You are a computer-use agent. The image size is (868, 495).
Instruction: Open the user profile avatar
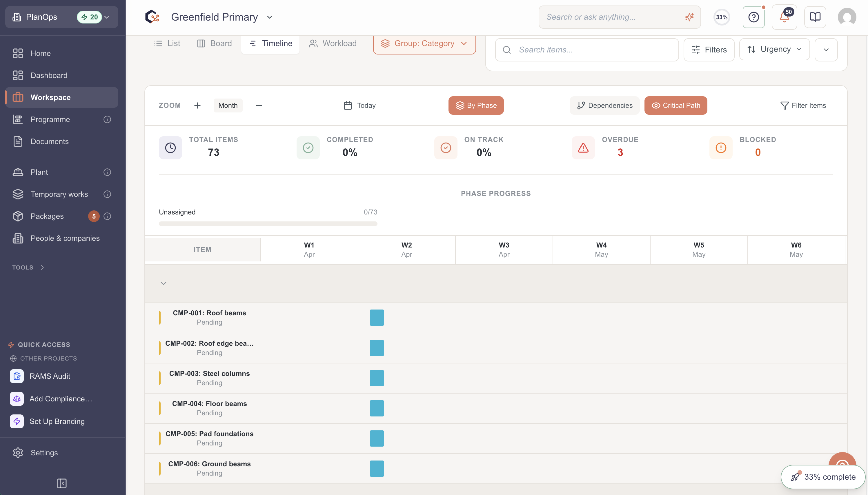click(x=847, y=17)
